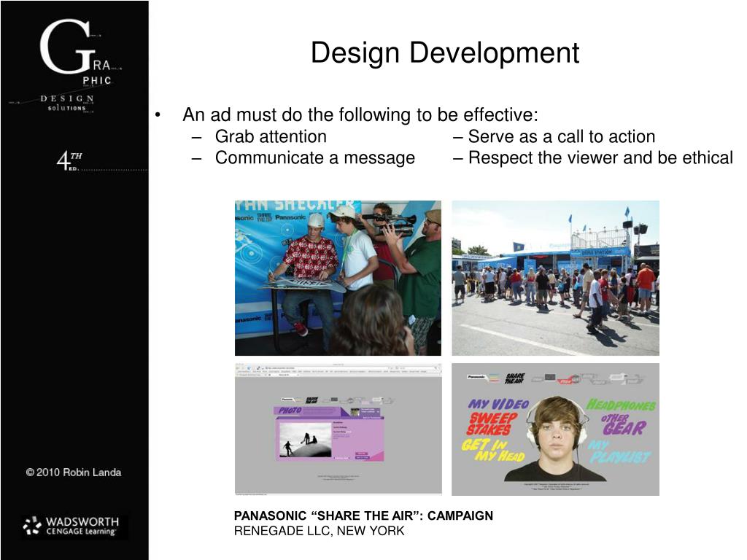The width and height of the screenshot is (747, 560).
Task: Open the outdoor crowd at booth photo
Action: tap(555, 278)
